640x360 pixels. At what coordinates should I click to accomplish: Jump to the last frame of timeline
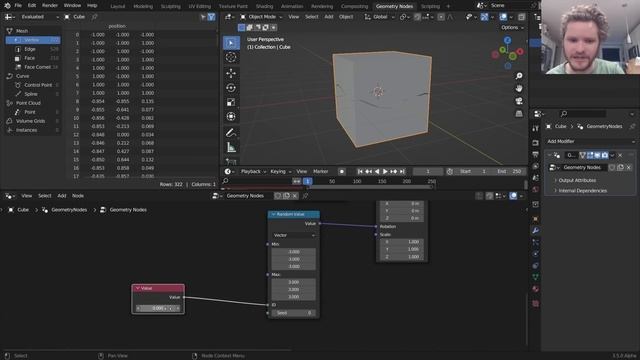402,171
